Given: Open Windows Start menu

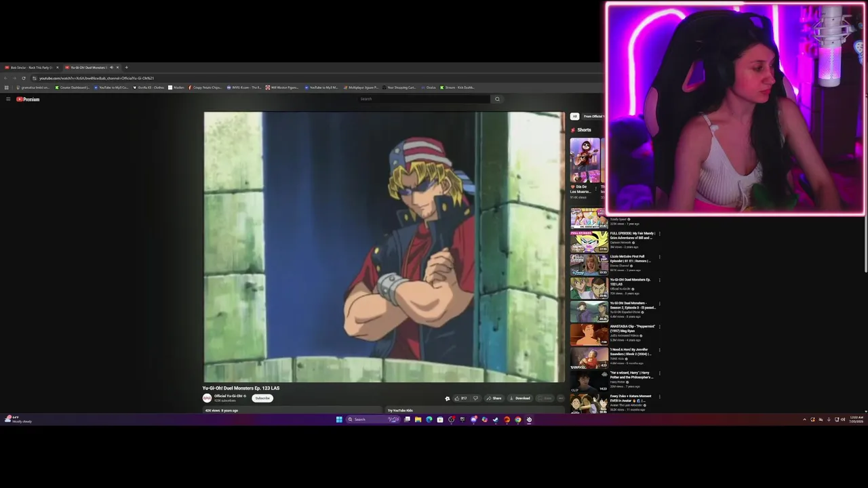Looking at the screenshot, I should pyautogui.click(x=339, y=420).
